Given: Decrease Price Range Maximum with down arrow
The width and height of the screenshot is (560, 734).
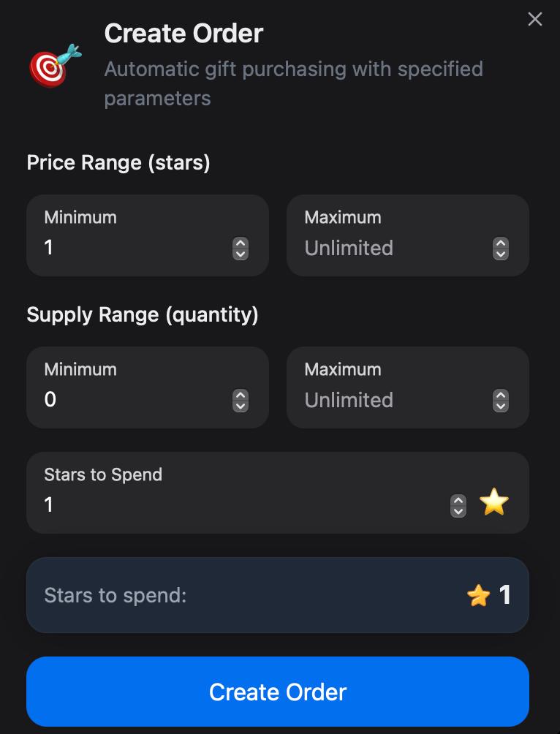Looking at the screenshot, I should click(501, 254).
